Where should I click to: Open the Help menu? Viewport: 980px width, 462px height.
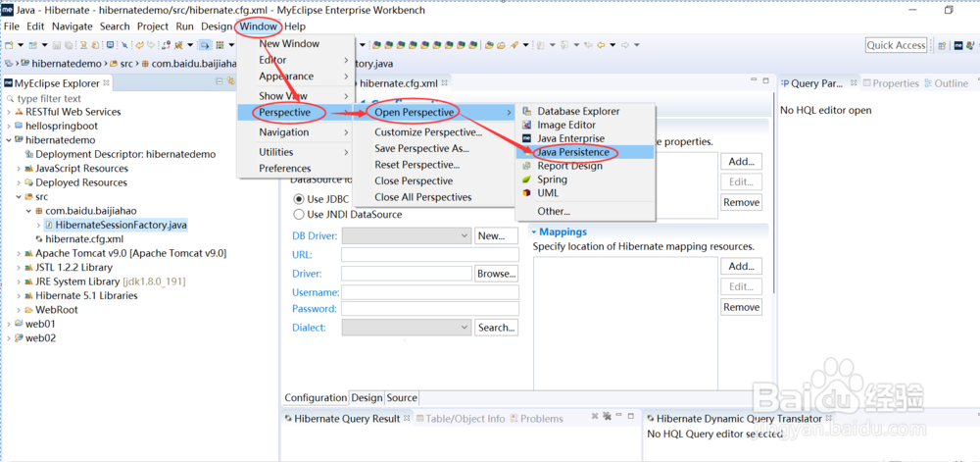click(295, 26)
